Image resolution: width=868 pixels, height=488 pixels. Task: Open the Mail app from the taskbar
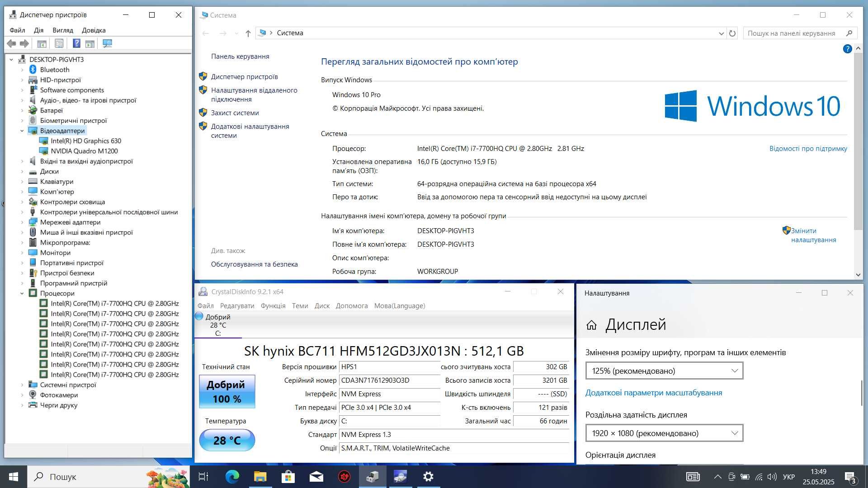coord(316,477)
